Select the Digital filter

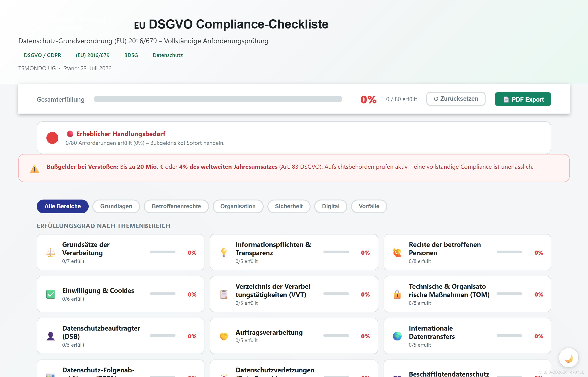(331, 206)
